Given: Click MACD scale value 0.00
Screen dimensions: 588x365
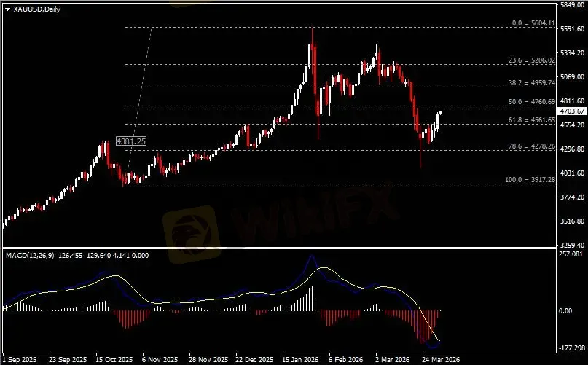Looking at the screenshot, I should tap(565, 311).
